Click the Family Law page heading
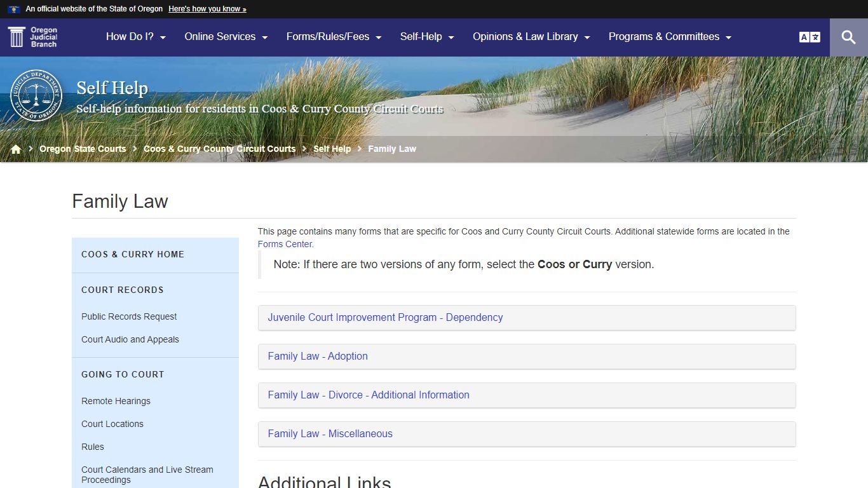This screenshot has width=868, height=488. (120, 201)
